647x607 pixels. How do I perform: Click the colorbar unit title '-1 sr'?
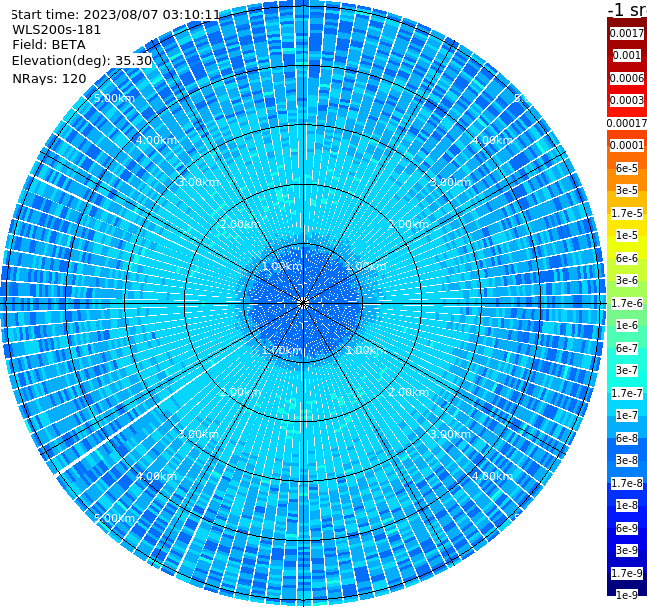pos(627,9)
